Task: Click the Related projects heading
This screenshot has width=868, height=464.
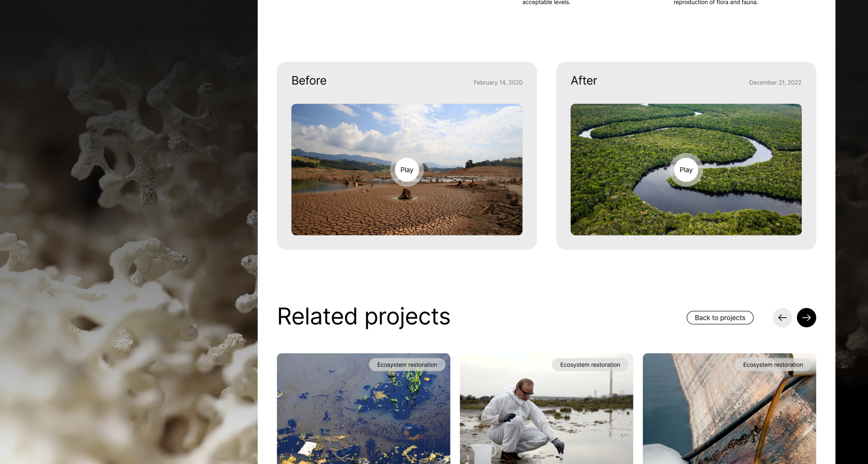Action: (x=363, y=316)
